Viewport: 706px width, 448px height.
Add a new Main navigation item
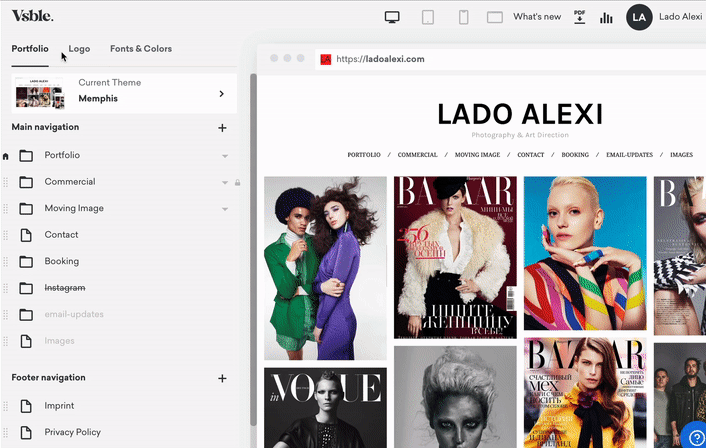[x=222, y=128]
